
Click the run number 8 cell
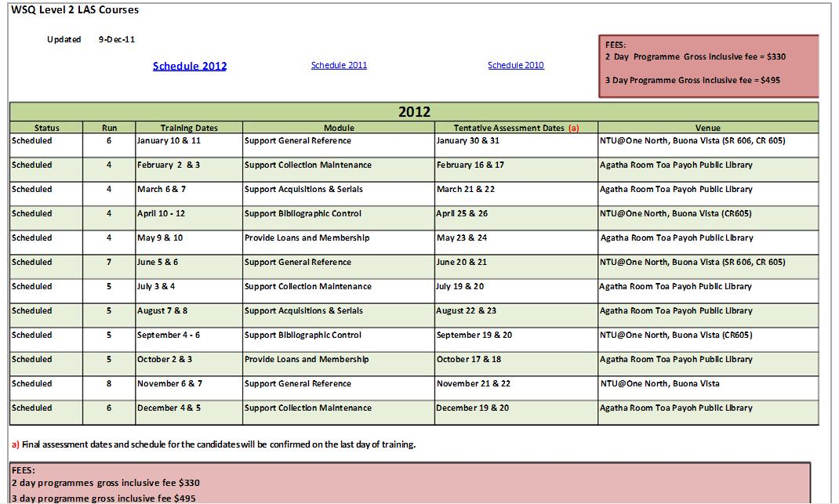(x=109, y=383)
